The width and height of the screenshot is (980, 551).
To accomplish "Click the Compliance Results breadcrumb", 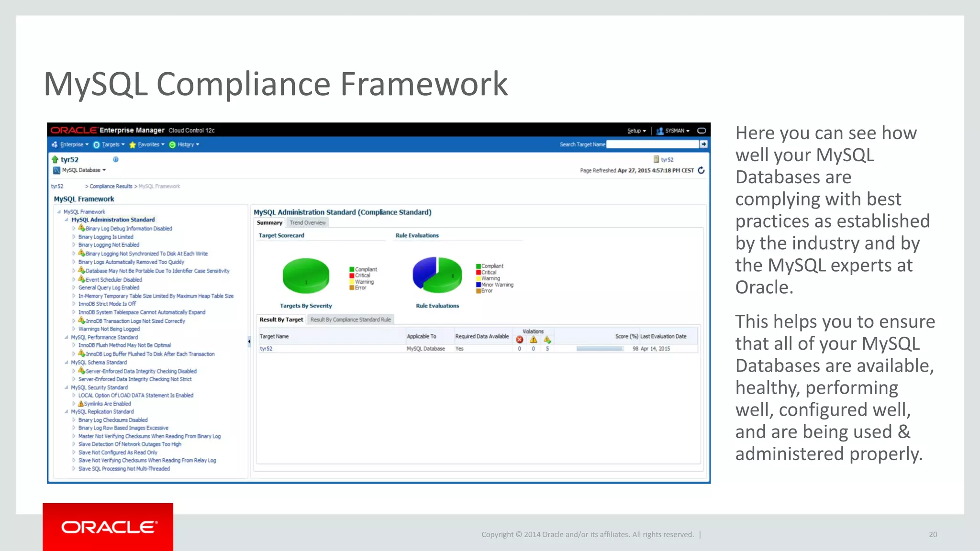I will [x=111, y=187].
